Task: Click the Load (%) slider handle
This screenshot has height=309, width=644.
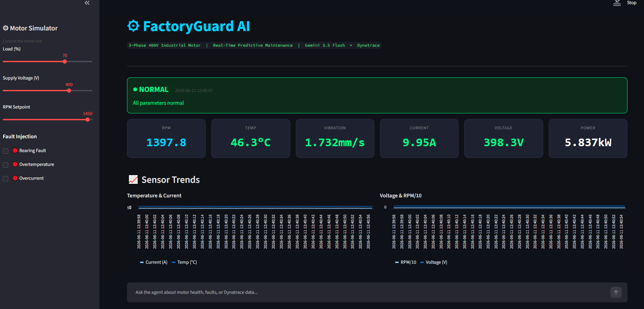Action: click(x=65, y=62)
